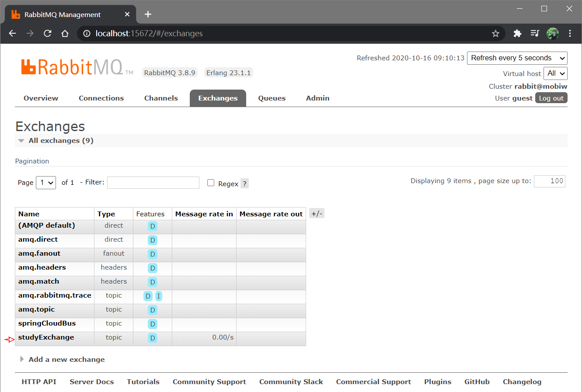Open the amq.rabbitmq.trace exchange

coord(55,295)
